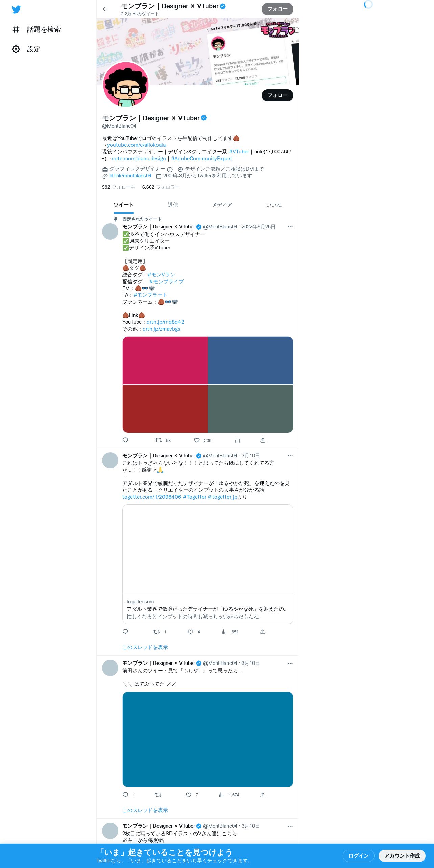Click the reply icon on pinned tweet

[125, 440]
